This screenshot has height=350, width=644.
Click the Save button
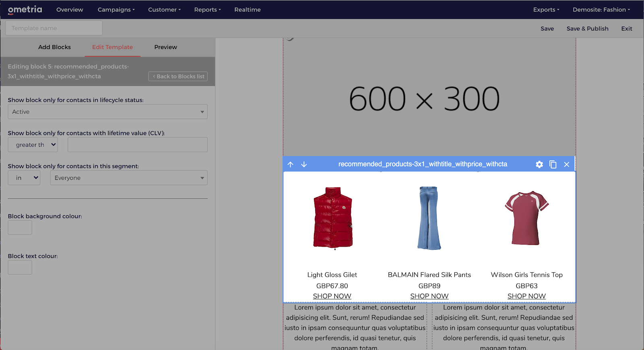click(547, 29)
